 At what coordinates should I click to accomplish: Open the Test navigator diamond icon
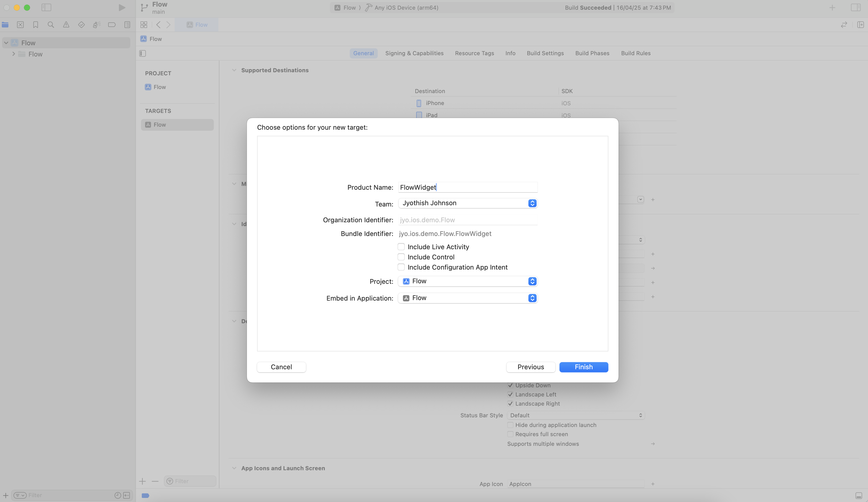point(81,25)
